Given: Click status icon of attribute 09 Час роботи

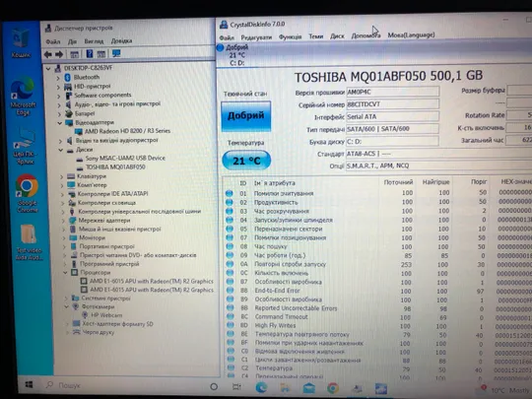Looking at the screenshot, I should pos(230,255).
